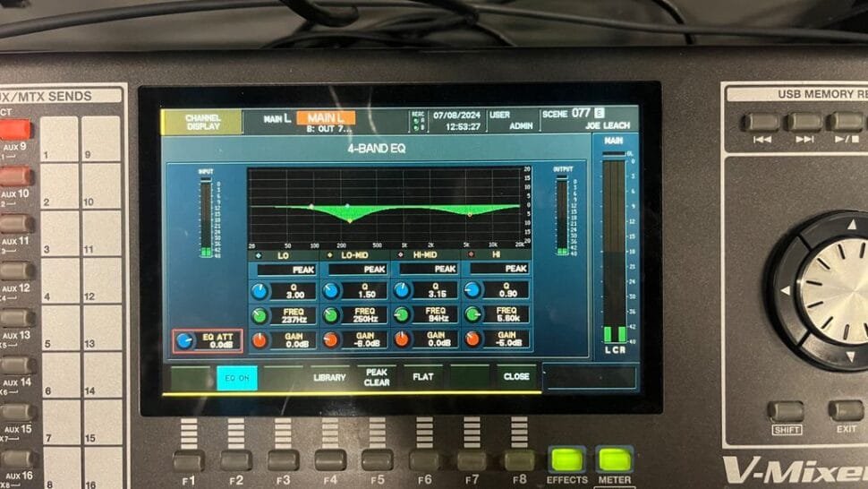
Task: Open the CHANNEL DISPLAY tab
Action: pos(202,122)
